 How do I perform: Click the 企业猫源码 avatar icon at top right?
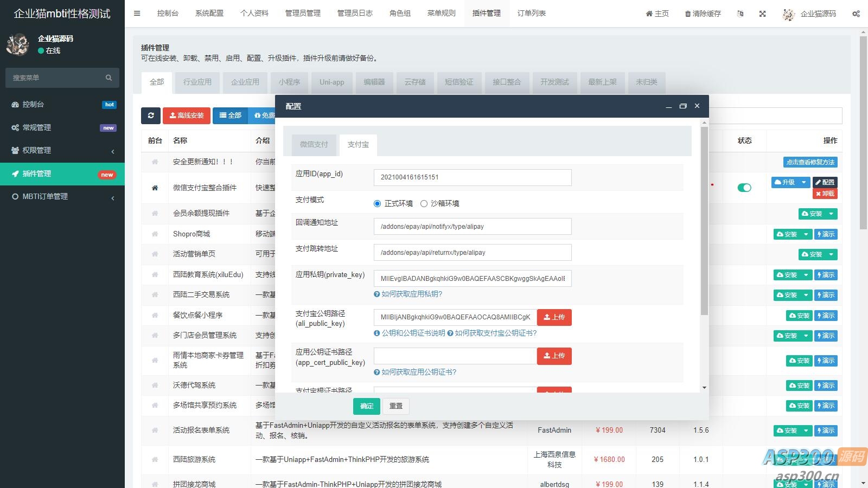pos(788,14)
